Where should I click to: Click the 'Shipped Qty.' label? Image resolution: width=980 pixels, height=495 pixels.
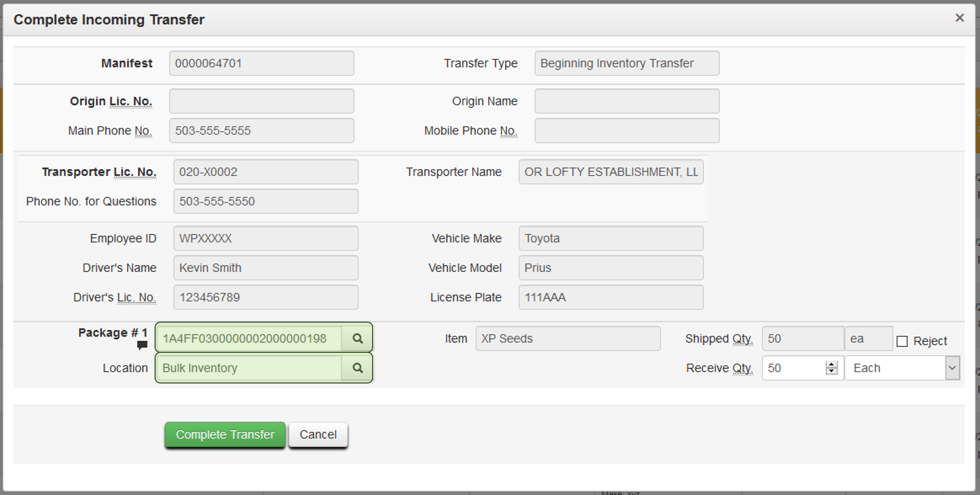(x=719, y=339)
